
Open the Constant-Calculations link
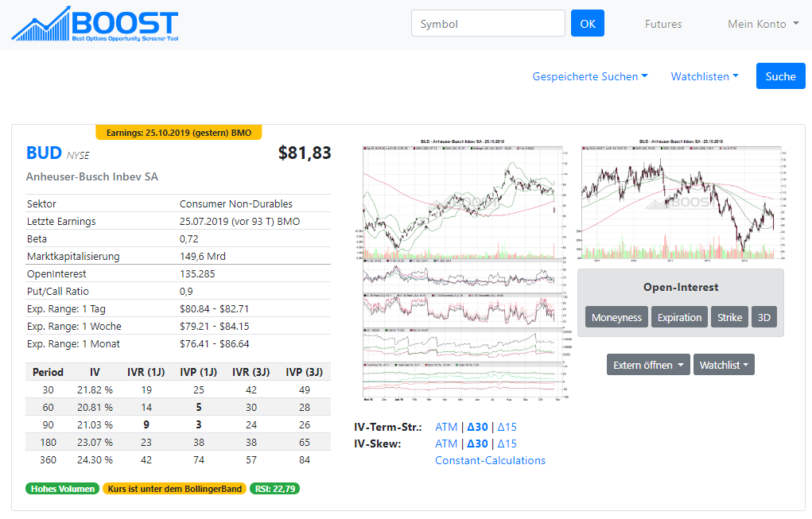click(x=490, y=460)
